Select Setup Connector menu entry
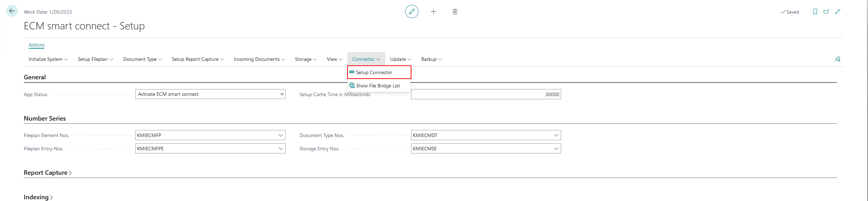 click(x=374, y=72)
